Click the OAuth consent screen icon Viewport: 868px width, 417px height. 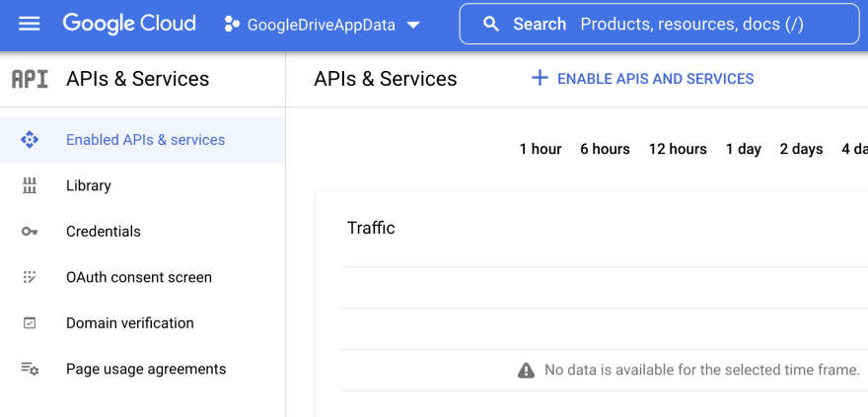pyautogui.click(x=30, y=277)
